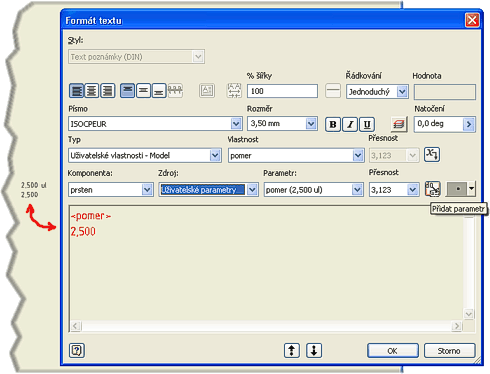This screenshot has width=490, height=374.
Task: Click the fit text width icon
Action: point(234,90)
